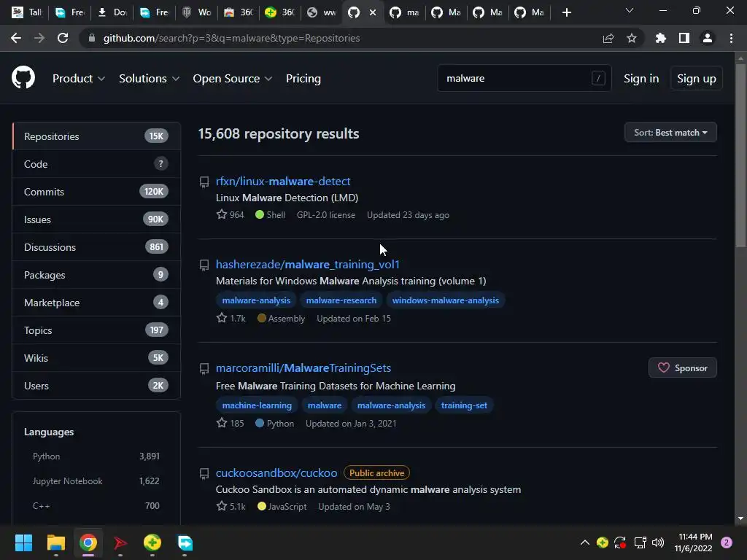Open Sort: Best match dropdown
Image resolution: width=747 pixels, height=560 pixels.
click(670, 133)
